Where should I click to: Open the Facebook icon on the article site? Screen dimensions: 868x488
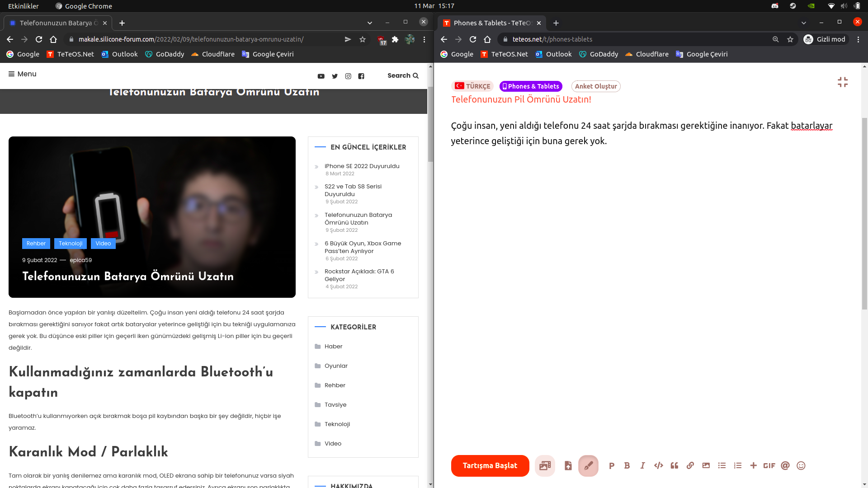[x=361, y=76]
